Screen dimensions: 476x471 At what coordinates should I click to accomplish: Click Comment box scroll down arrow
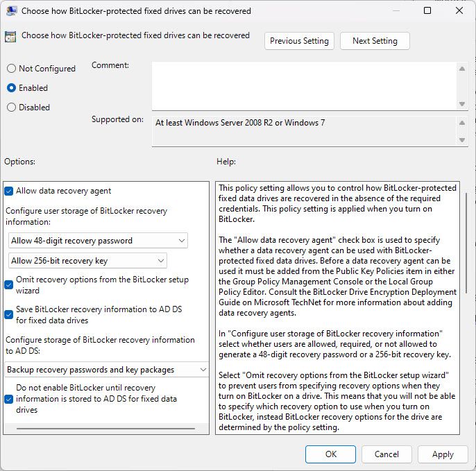pyautogui.click(x=462, y=104)
